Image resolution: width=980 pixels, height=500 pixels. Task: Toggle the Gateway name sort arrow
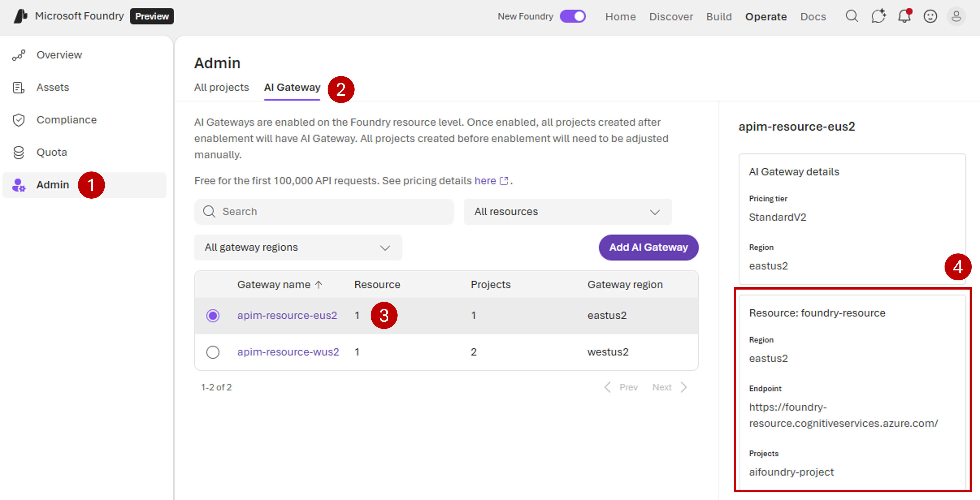pos(318,284)
